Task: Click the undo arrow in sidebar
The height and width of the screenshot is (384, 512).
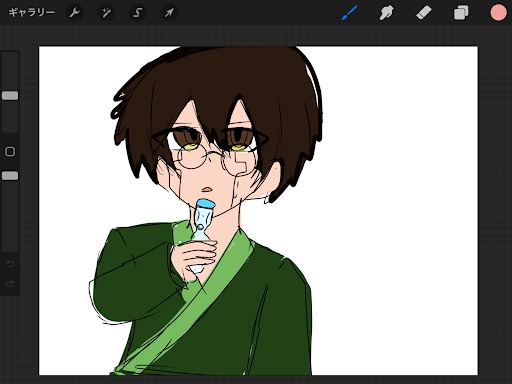Action: (10, 264)
